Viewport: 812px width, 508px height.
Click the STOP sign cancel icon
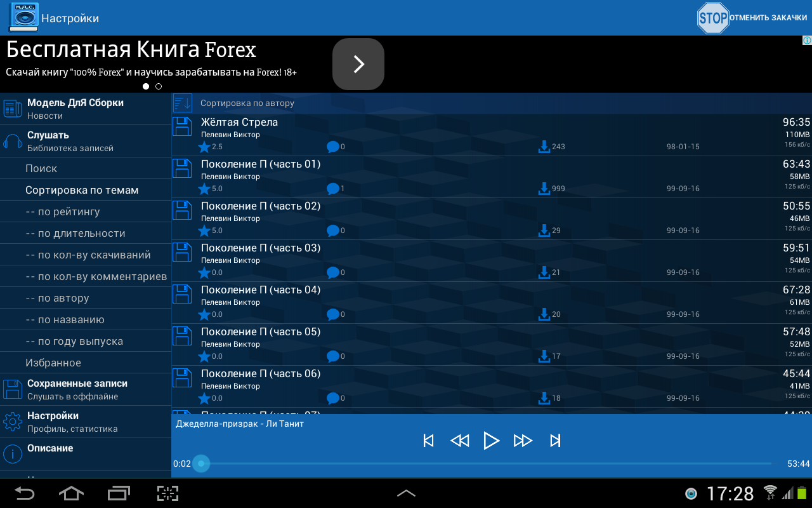[x=712, y=18]
